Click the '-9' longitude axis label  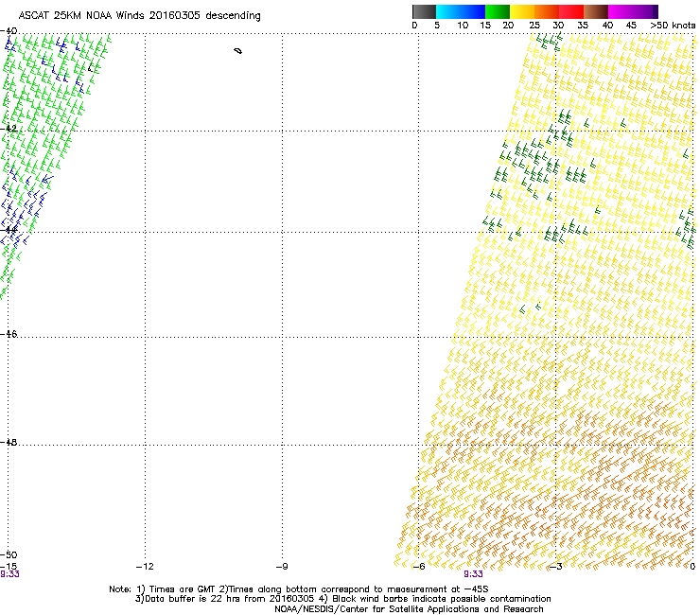click(282, 567)
